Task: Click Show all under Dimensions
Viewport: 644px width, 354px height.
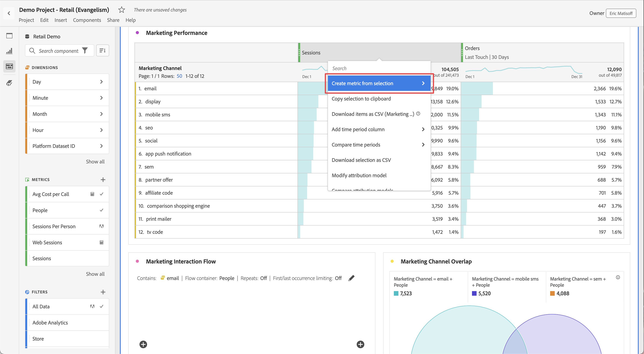Action: pyautogui.click(x=95, y=162)
